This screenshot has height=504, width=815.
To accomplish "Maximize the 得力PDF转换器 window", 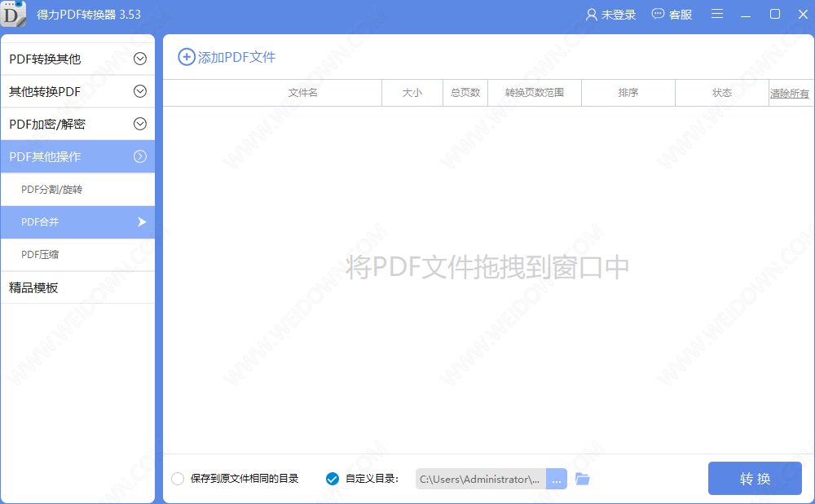I will 775,14.
